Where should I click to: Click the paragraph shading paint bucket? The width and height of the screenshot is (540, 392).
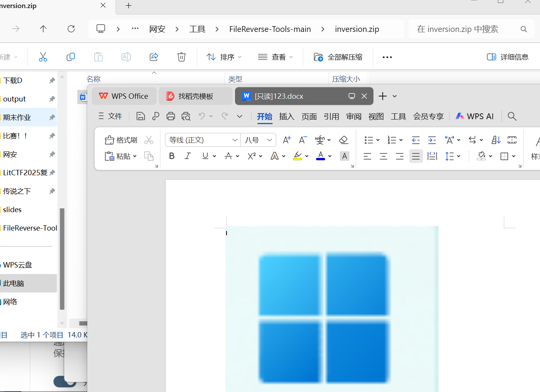481,156
